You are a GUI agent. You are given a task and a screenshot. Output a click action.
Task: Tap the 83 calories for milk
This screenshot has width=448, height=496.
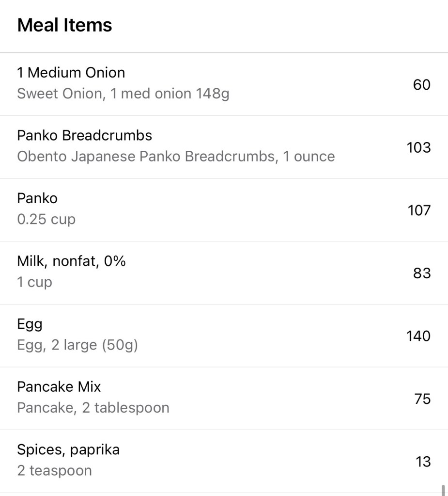coord(421,273)
